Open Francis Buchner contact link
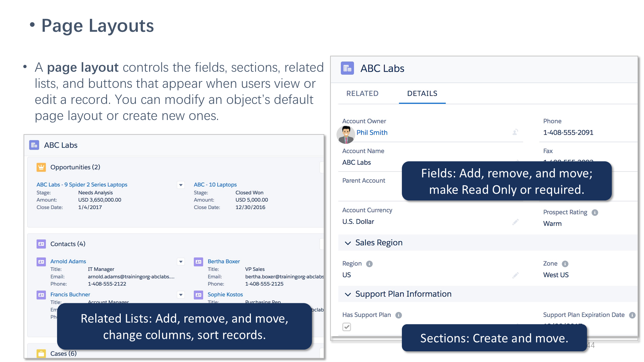644x362 pixels. click(70, 295)
